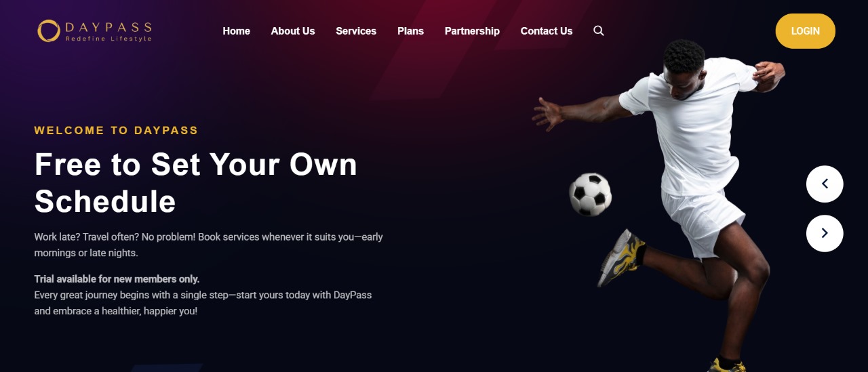Screen dimensions: 868x372
Task: Open the Home menu item
Action: pos(236,31)
